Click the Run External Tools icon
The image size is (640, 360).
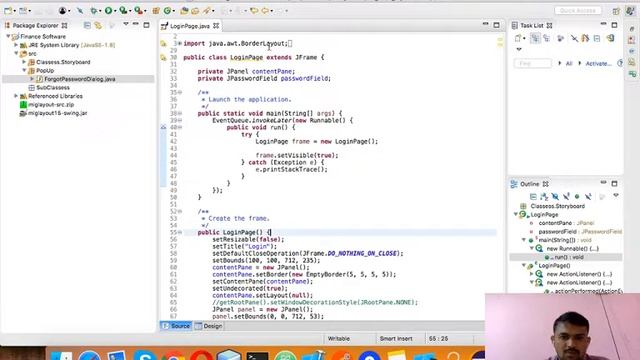139,11
